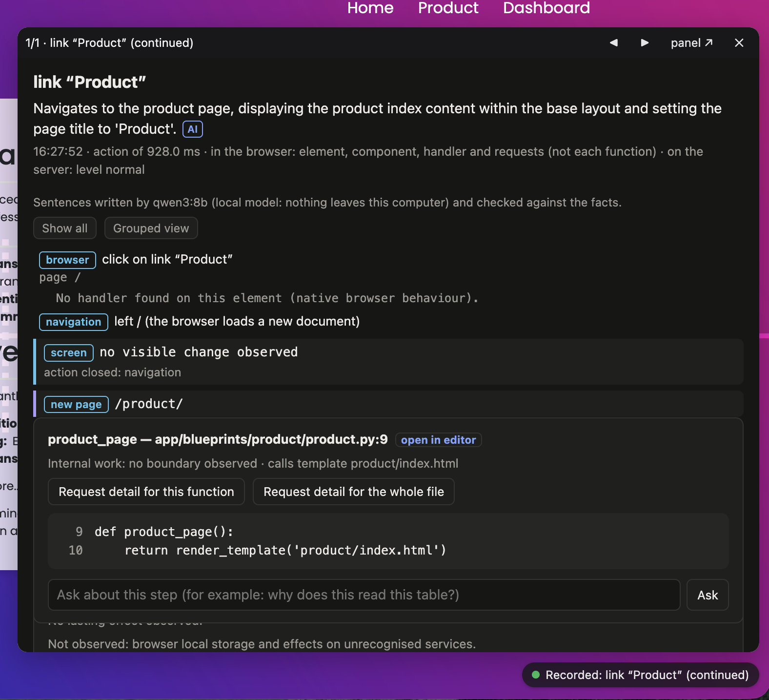Screen dimensions: 769x700
Task: Open the Dashboard nav menu item
Action: tap(546, 8)
